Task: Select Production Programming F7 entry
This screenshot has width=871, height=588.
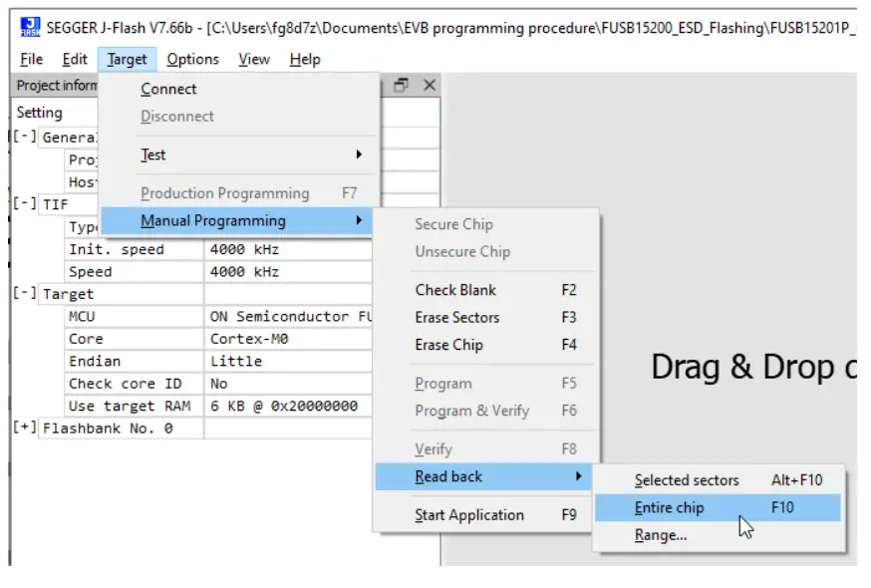Action: (240, 193)
